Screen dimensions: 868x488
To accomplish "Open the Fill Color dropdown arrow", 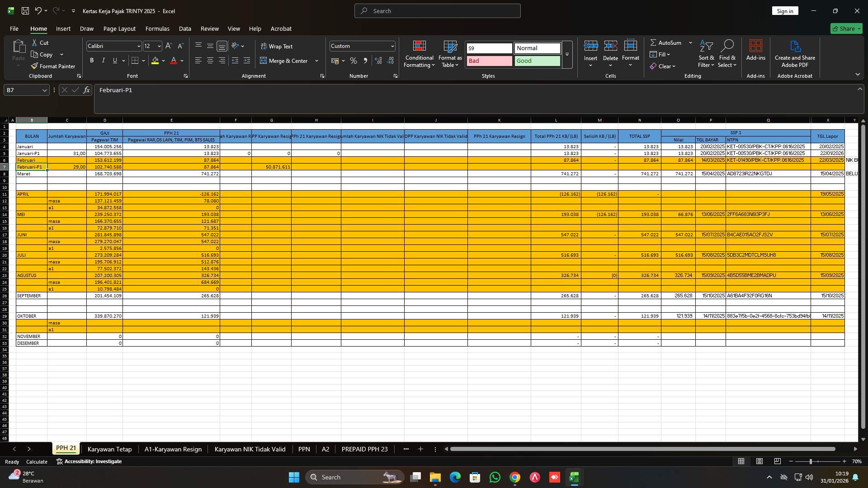I will (x=163, y=60).
